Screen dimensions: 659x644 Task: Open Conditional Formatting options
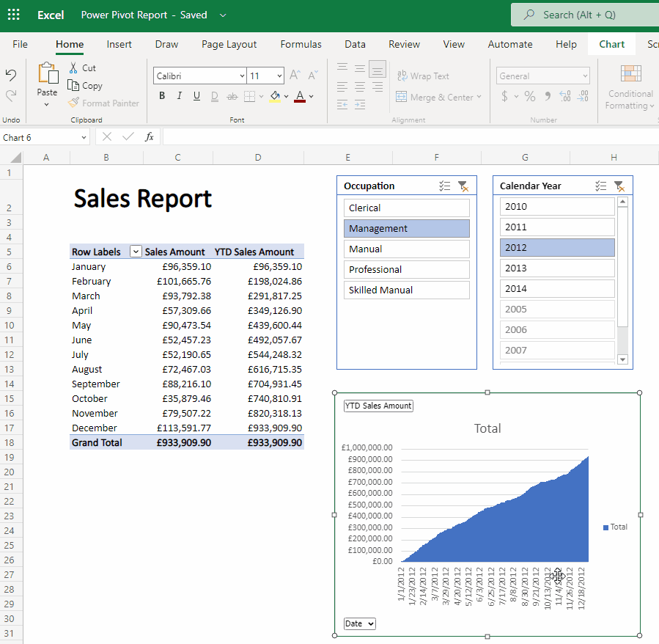629,88
